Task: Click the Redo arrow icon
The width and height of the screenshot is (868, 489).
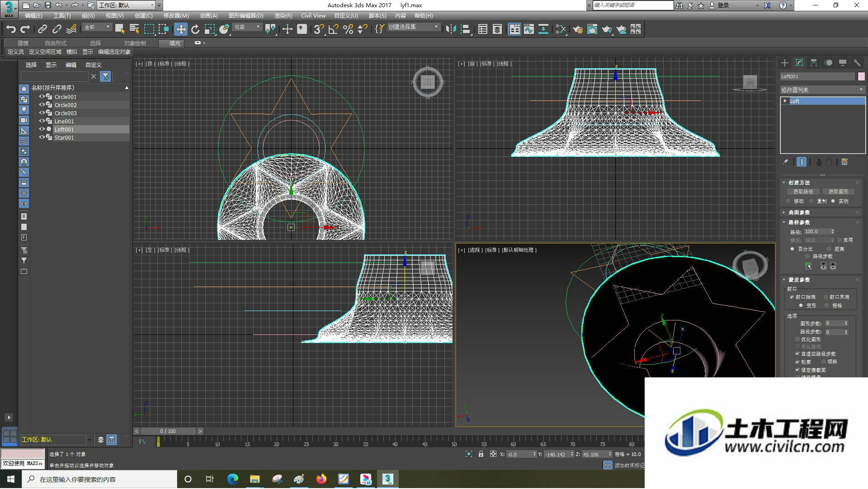Action: click(x=25, y=29)
